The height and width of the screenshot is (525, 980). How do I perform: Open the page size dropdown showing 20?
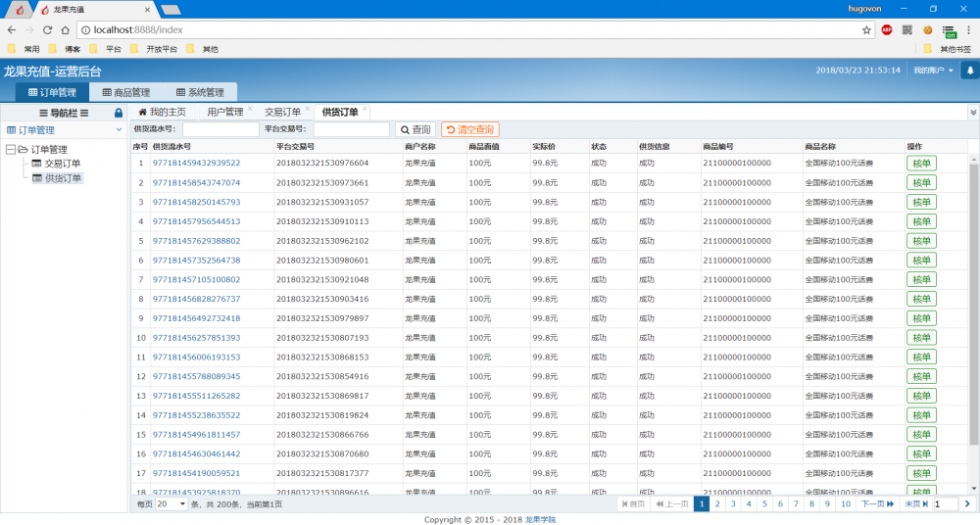tap(171, 503)
